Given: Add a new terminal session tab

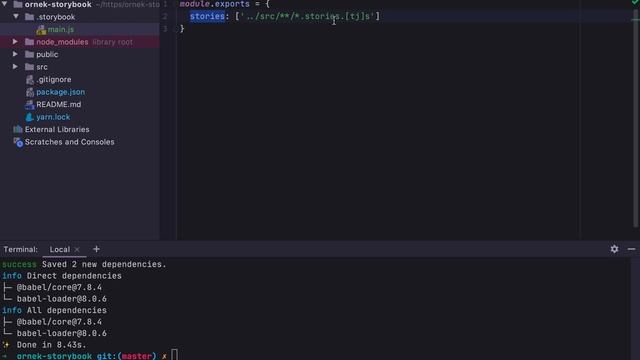Looking at the screenshot, I should click(x=96, y=249).
